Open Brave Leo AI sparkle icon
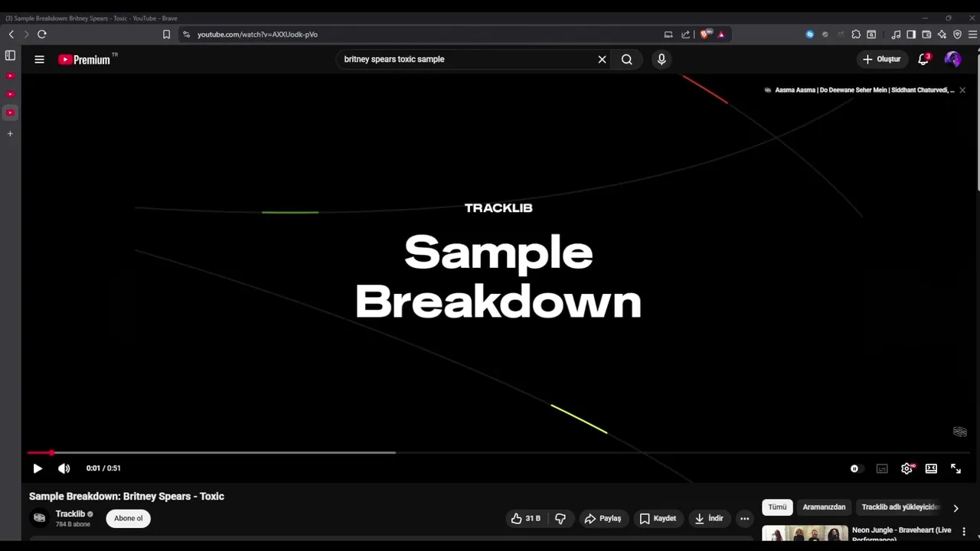 pos(942,34)
